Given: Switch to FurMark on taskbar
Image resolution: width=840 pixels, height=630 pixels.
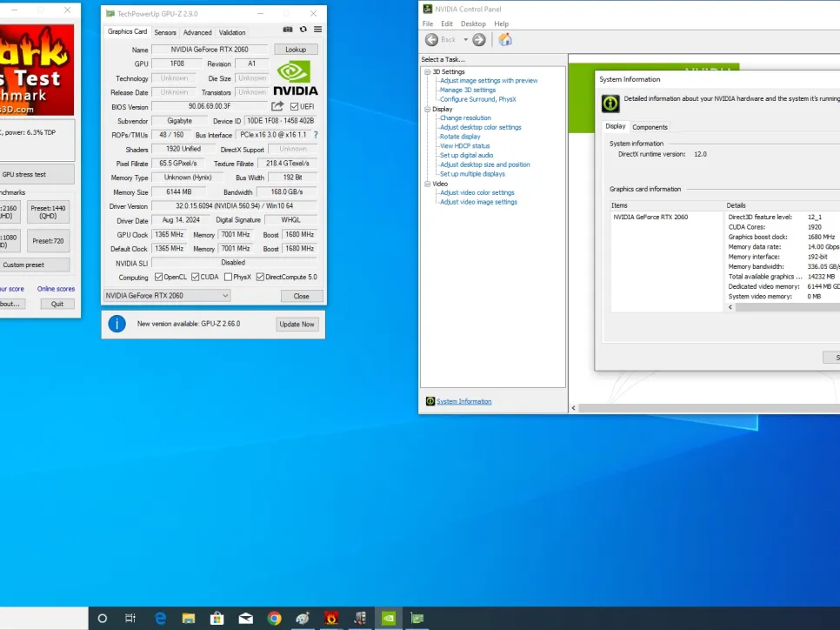Looking at the screenshot, I should coord(331,618).
